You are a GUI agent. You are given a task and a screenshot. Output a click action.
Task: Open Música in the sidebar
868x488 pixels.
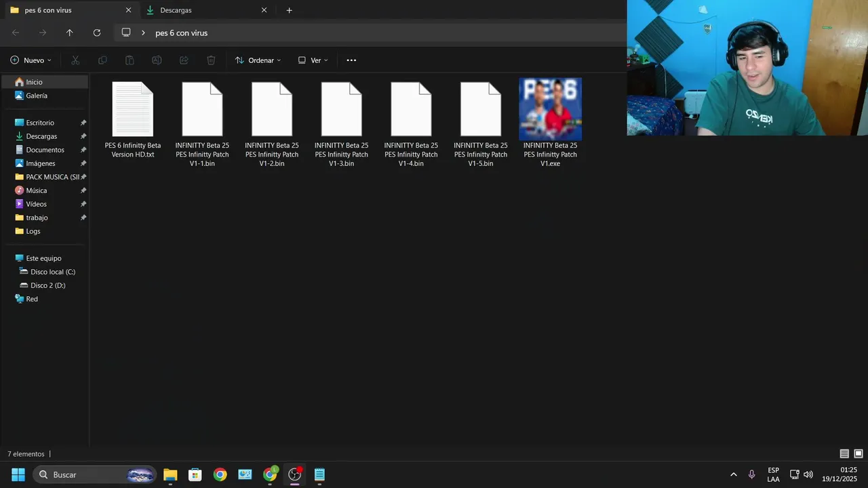pyautogui.click(x=45, y=190)
